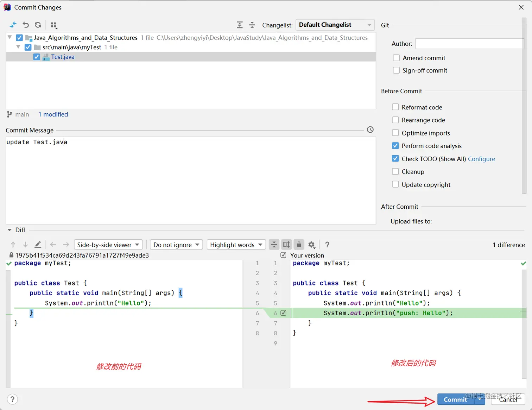
Task: Click the push: Hello line in your version
Action: click(x=388, y=313)
